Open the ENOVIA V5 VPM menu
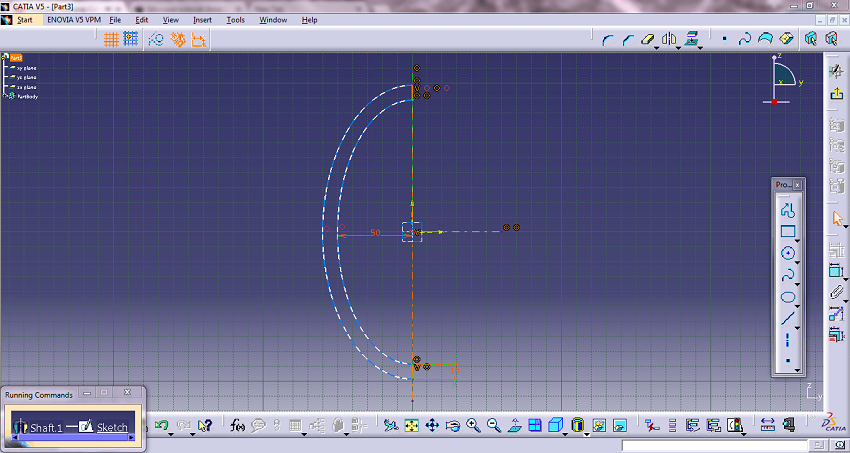The image size is (850, 453). coord(74,20)
